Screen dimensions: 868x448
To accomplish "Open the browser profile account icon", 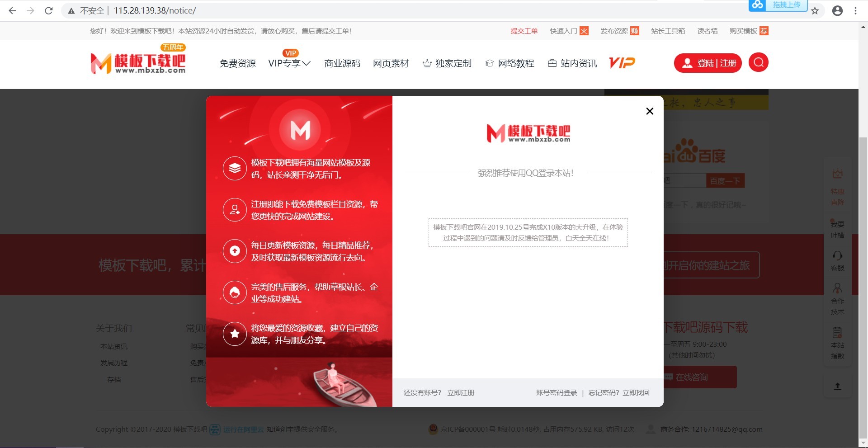I will pyautogui.click(x=837, y=11).
